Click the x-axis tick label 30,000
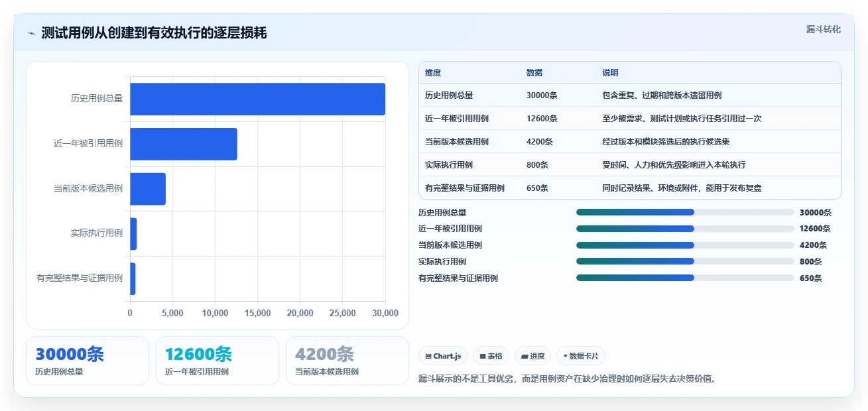Viewport: 868px width, 411px height. pos(385,313)
